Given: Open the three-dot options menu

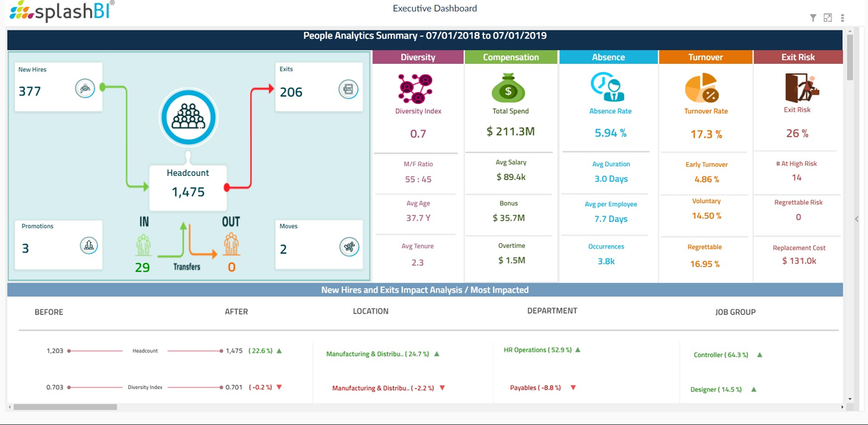Looking at the screenshot, I should (x=842, y=18).
